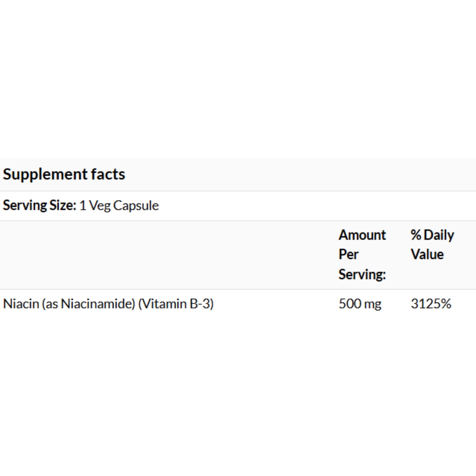Select the "Serving Size:" bold label
Image resolution: width=476 pixels, height=476 pixels.
pyautogui.click(x=40, y=206)
